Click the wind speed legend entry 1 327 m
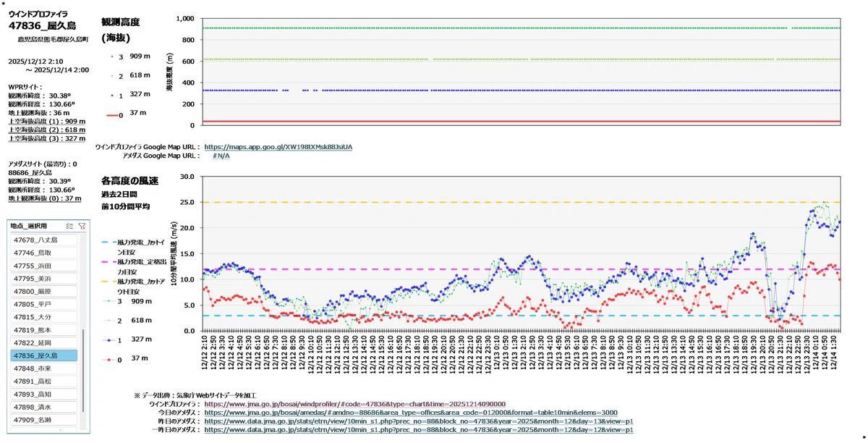Viewport: 868px width, 443px height. 127,339
